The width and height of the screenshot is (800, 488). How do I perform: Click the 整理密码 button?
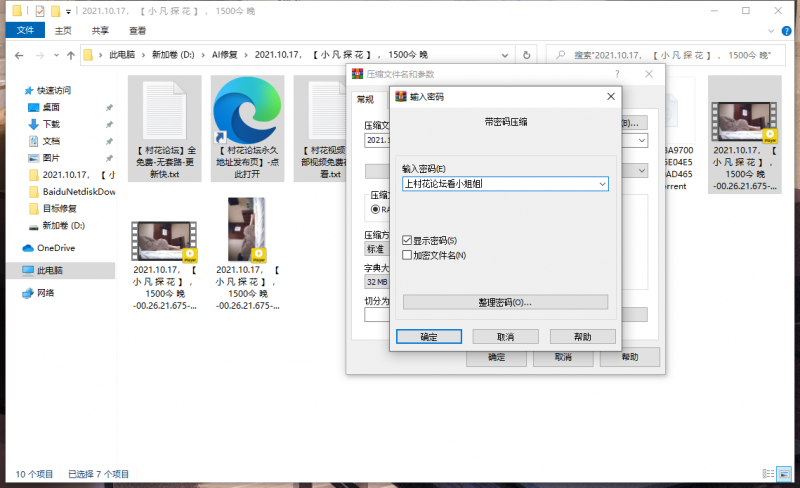[505, 302]
